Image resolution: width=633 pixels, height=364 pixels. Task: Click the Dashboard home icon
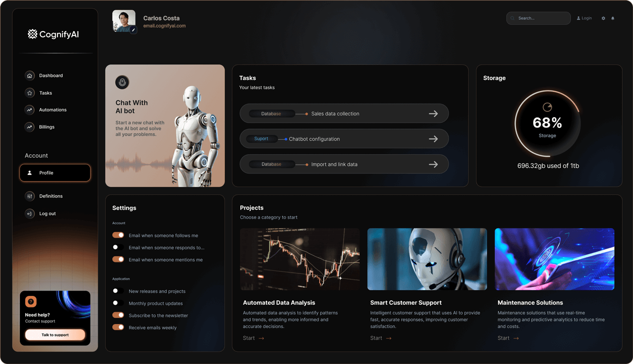pos(30,75)
